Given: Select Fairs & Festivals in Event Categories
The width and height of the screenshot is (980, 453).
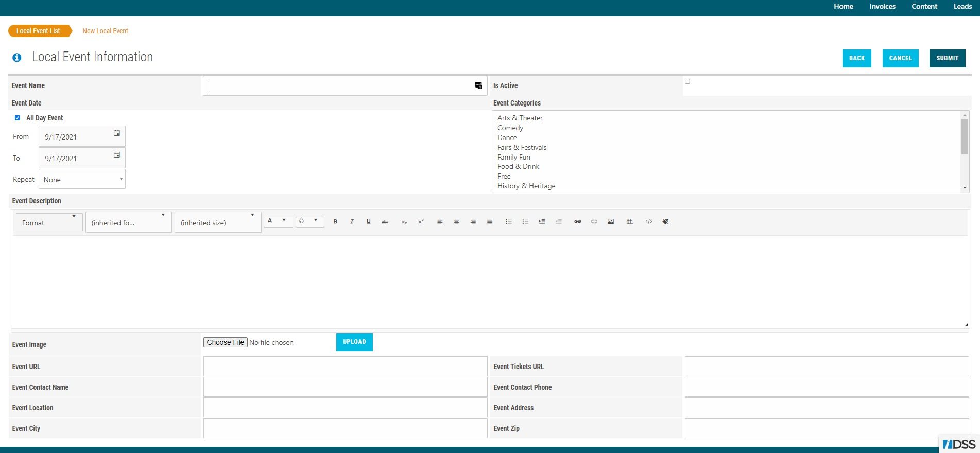Looking at the screenshot, I should point(522,147).
